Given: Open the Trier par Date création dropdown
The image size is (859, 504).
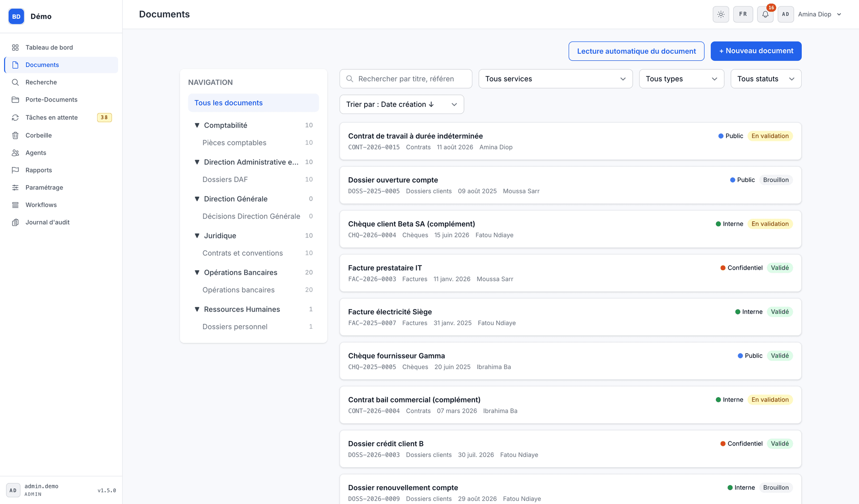Looking at the screenshot, I should (401, 104).
